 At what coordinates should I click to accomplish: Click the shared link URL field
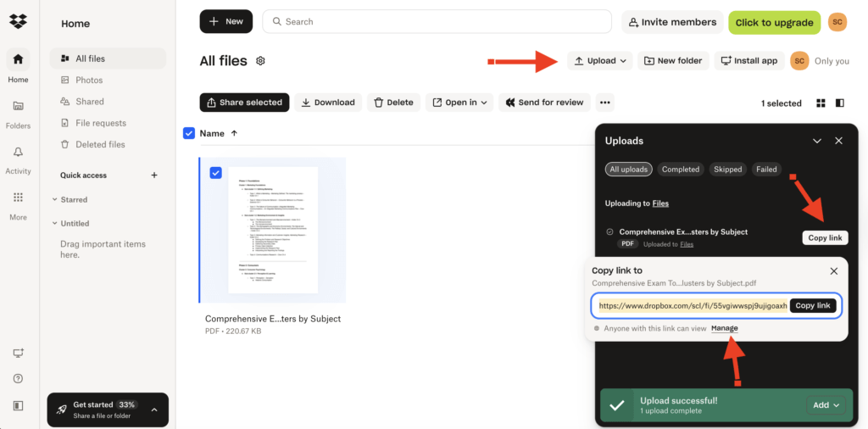pos(693,305)
